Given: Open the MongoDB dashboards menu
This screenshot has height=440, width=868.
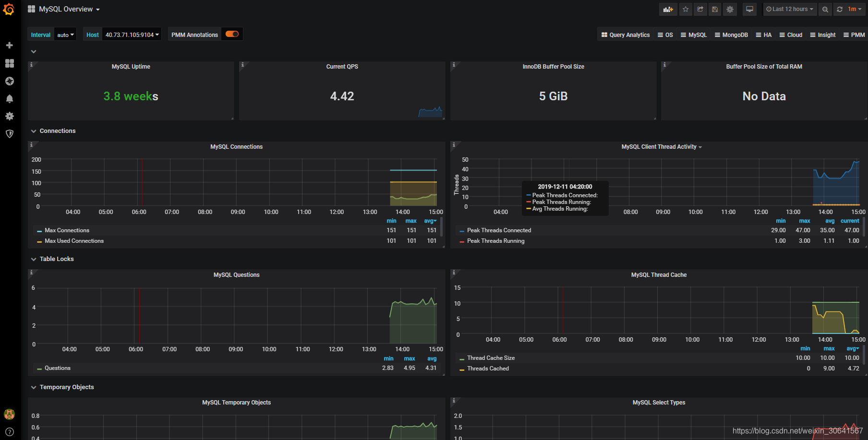Looking at the screenshot, I should pos(731,35).
